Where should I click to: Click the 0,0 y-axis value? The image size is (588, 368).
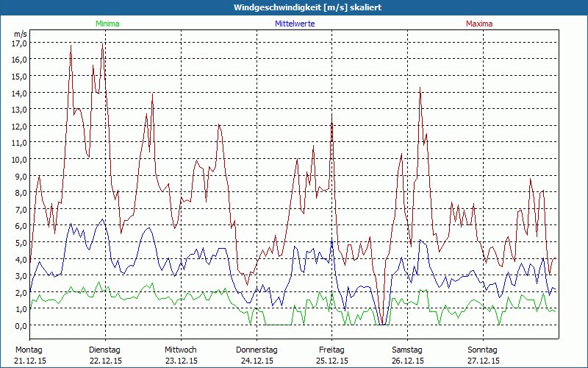(x=20, y=325)
